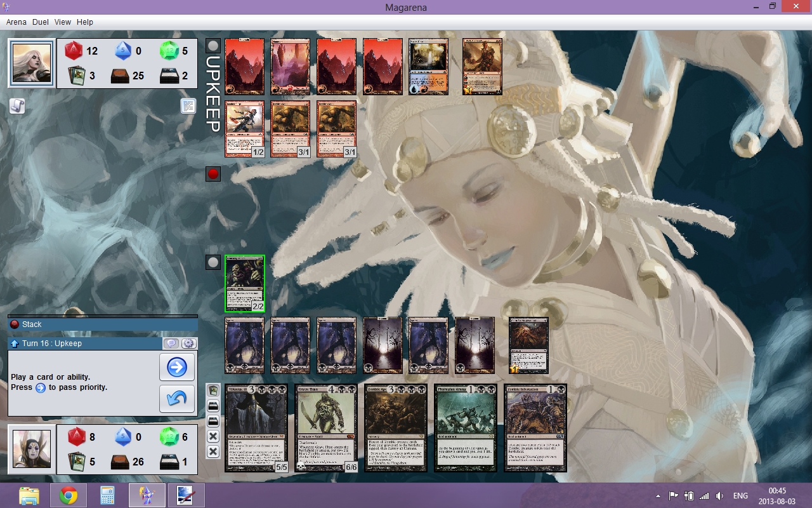Open Google Chrome from the taskbar
Image resolution: width=812 pixels, height=508 pixels.
(69, 495)
